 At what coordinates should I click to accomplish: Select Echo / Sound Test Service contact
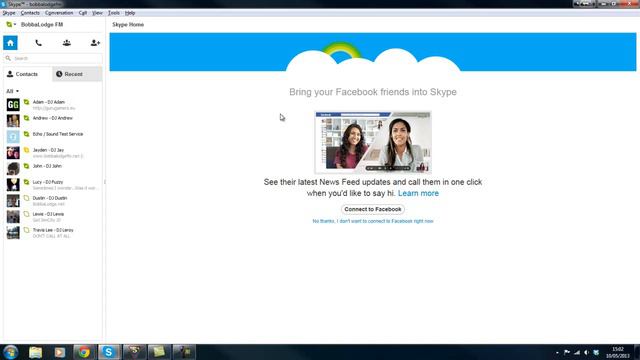click(53, 136)
